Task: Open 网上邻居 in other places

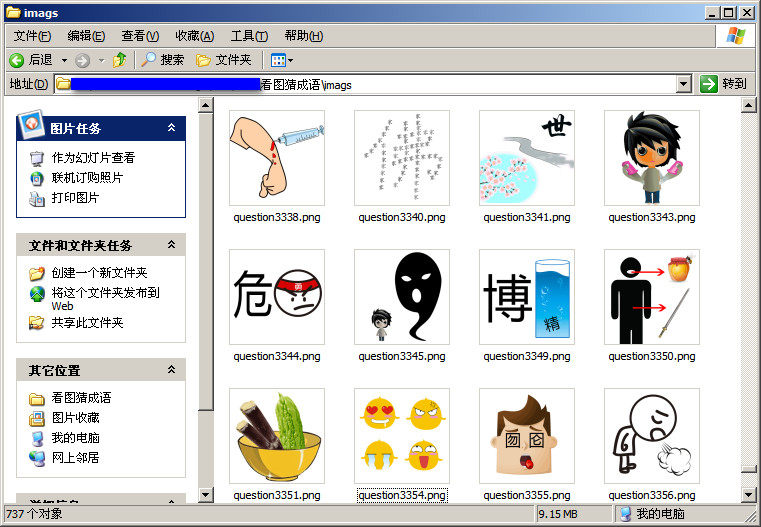Action: point(75,458)
